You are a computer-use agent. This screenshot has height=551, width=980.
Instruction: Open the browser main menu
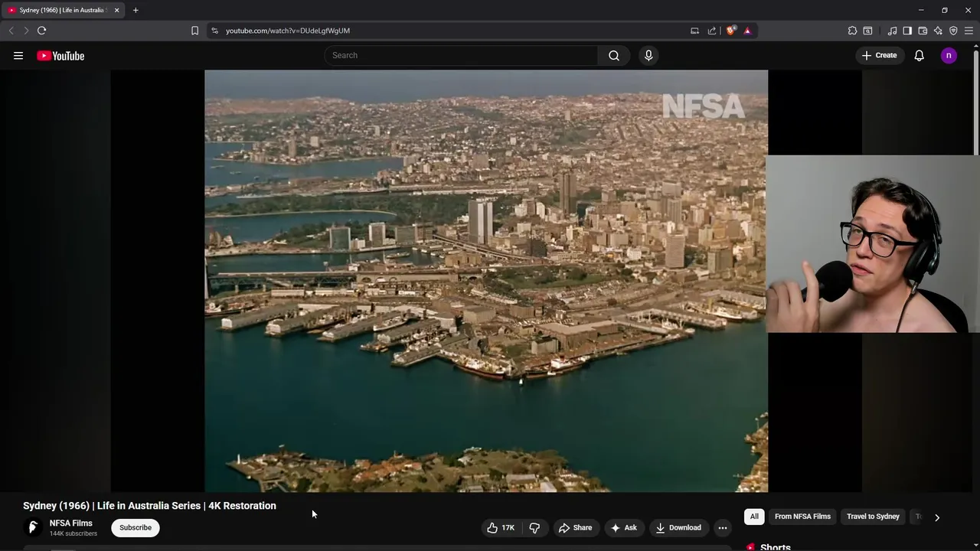[x=969, y=31]
